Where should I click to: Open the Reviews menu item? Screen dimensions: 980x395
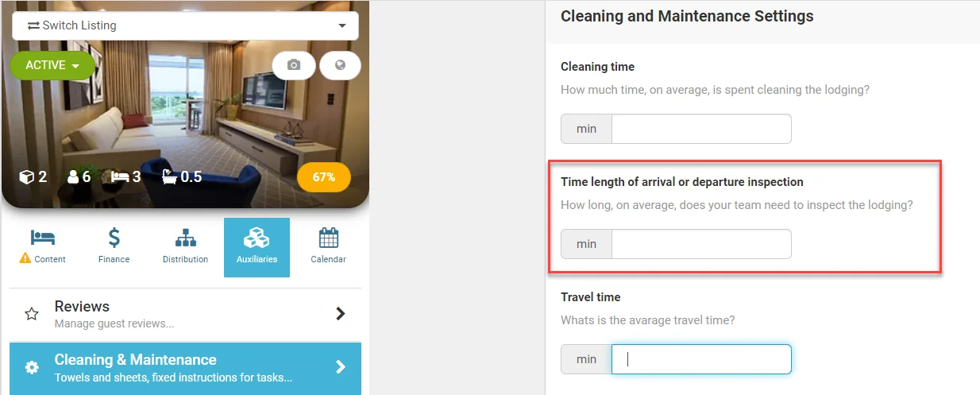click(185, 314)
